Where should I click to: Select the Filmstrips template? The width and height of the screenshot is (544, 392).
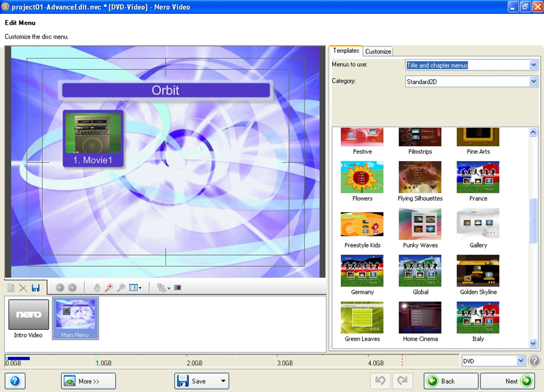point(420,141)
